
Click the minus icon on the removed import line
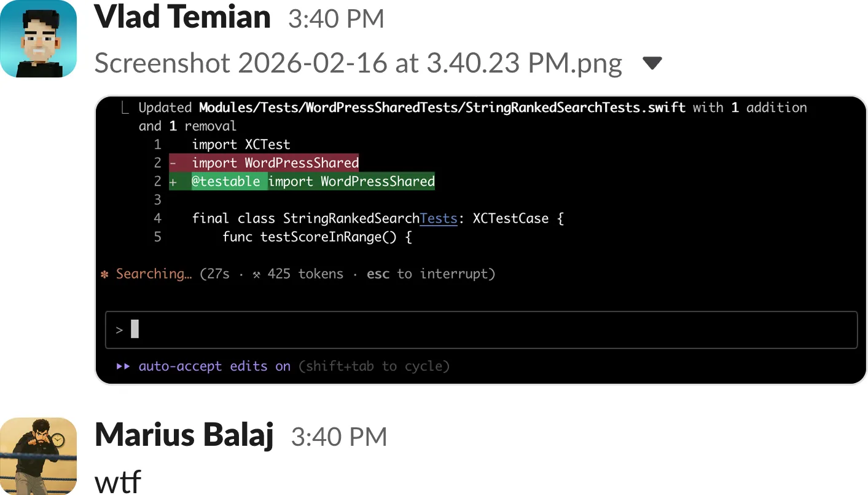[173, 163]
